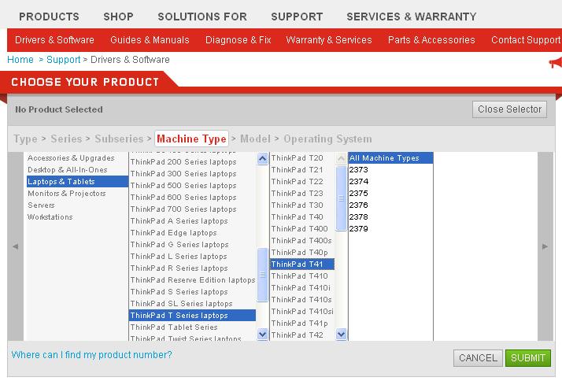Open the SUPPORT menu
Image resolution: width=562 pixels, height=392 pixels.
point(297,17)
